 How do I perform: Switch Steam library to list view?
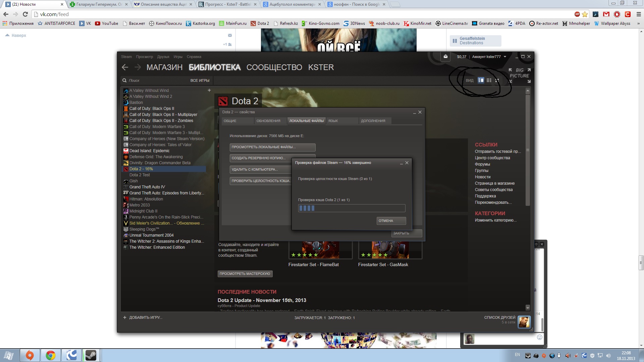coord(489,80)
